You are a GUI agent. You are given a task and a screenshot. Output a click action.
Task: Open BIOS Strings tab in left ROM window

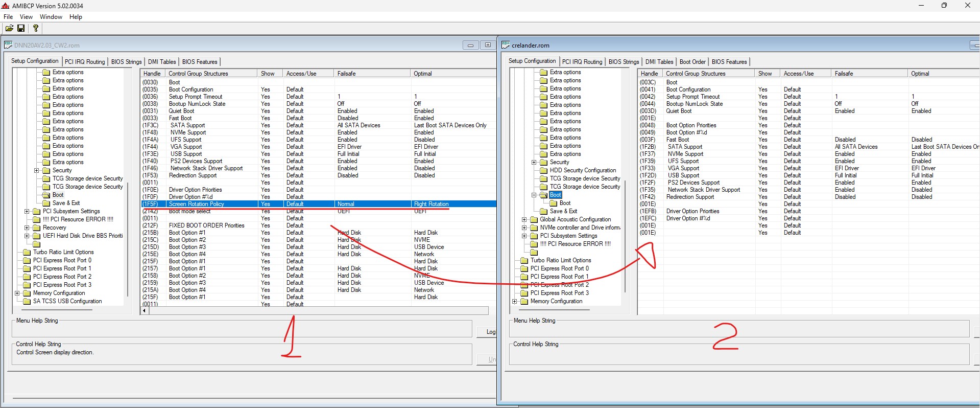tap(126, 62)
